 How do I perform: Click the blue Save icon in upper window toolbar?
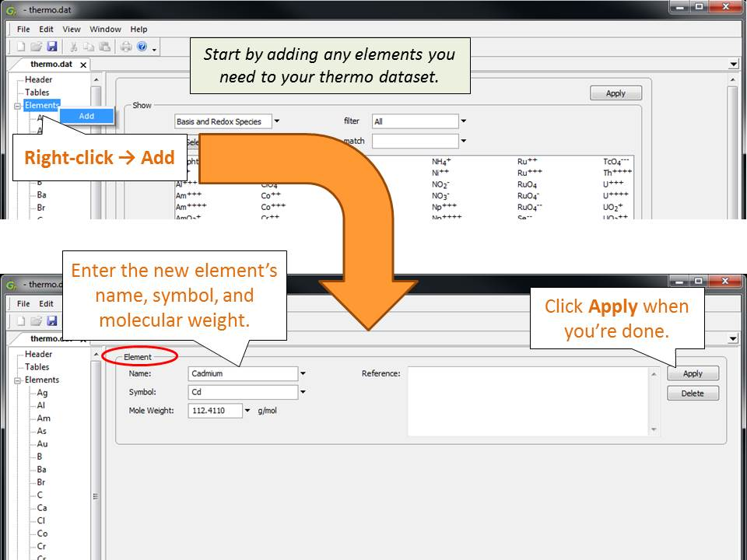click(x=52, y=46)
